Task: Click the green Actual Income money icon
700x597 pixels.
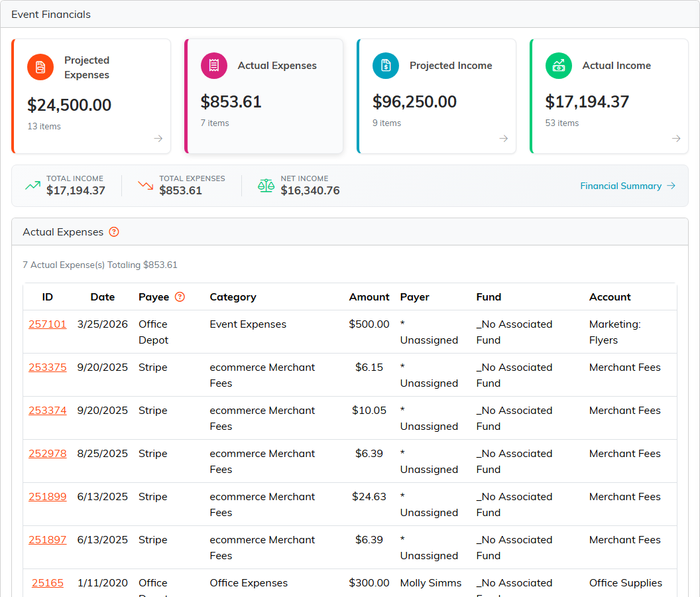Action: [x=559, y=66]
